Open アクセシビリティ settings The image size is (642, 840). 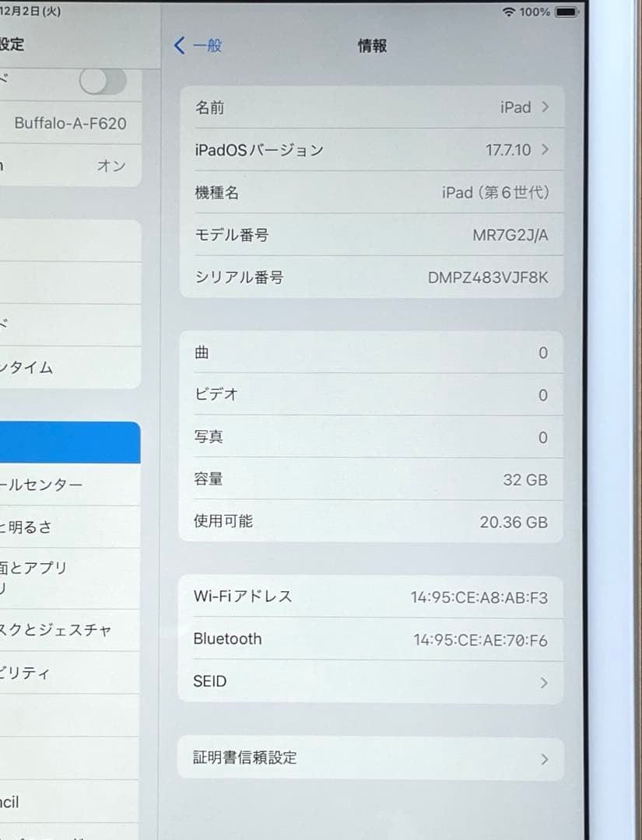70,674
